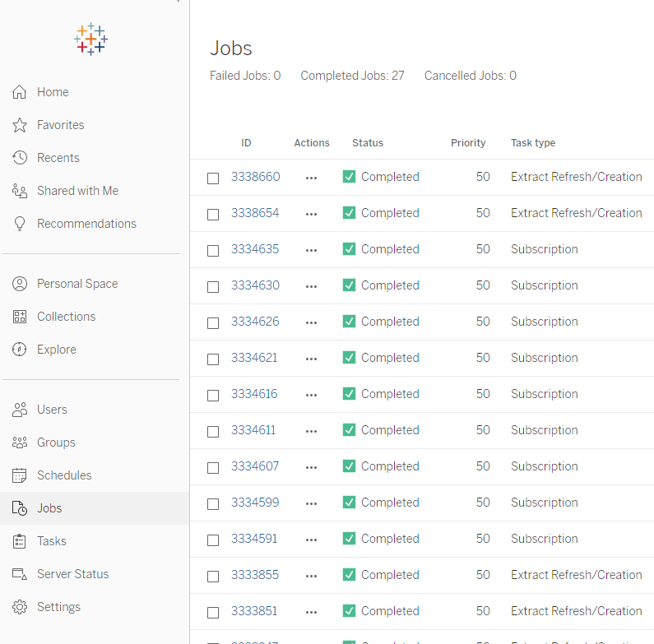Image resolution: width=654 pixels, height=644 pixels.
Task: Tick the checkbox for job 3334635
Action: (x=213, y=250)
